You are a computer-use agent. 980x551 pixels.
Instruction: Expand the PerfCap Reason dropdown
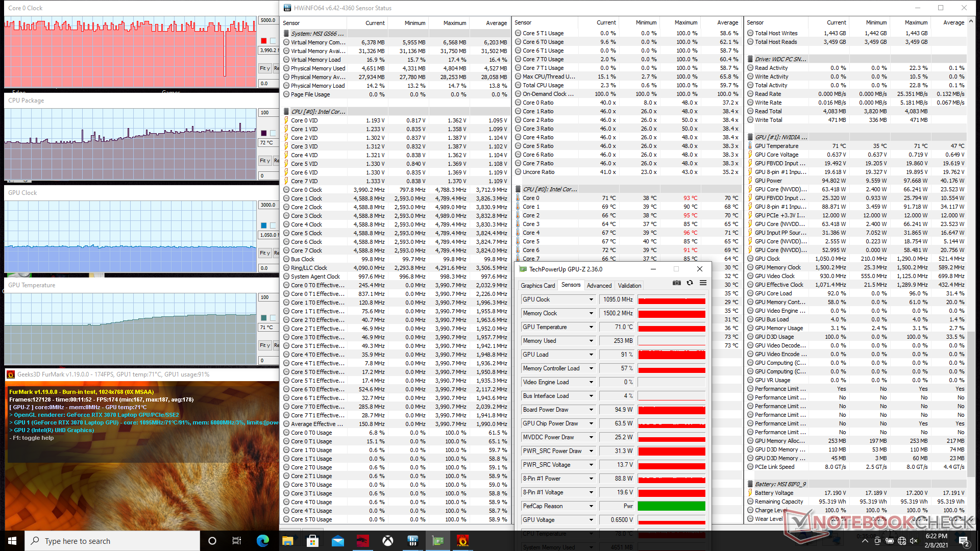[x=591, y=506]
